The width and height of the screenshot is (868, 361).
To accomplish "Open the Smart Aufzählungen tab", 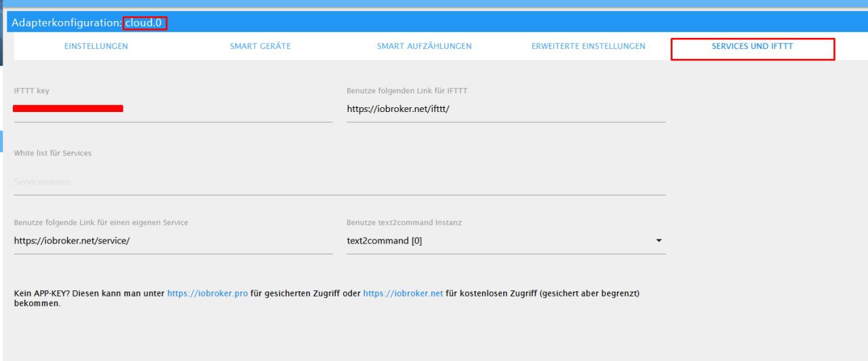I will pos(424,46).
